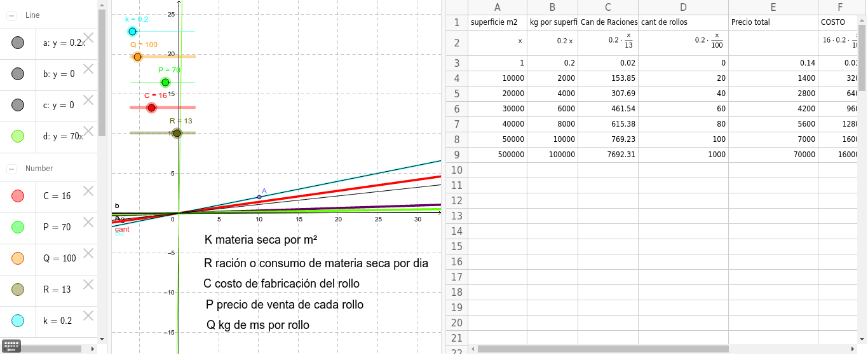Delete number P = 70 with its X icon

coord(88,222)
